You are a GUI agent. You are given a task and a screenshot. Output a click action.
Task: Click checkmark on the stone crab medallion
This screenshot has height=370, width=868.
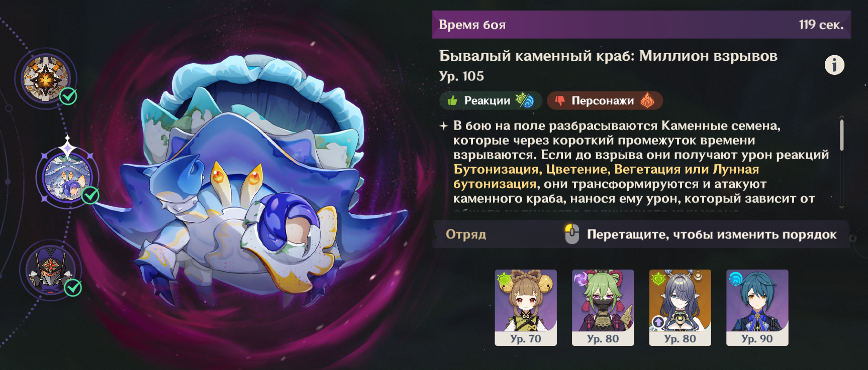[90, 195]
